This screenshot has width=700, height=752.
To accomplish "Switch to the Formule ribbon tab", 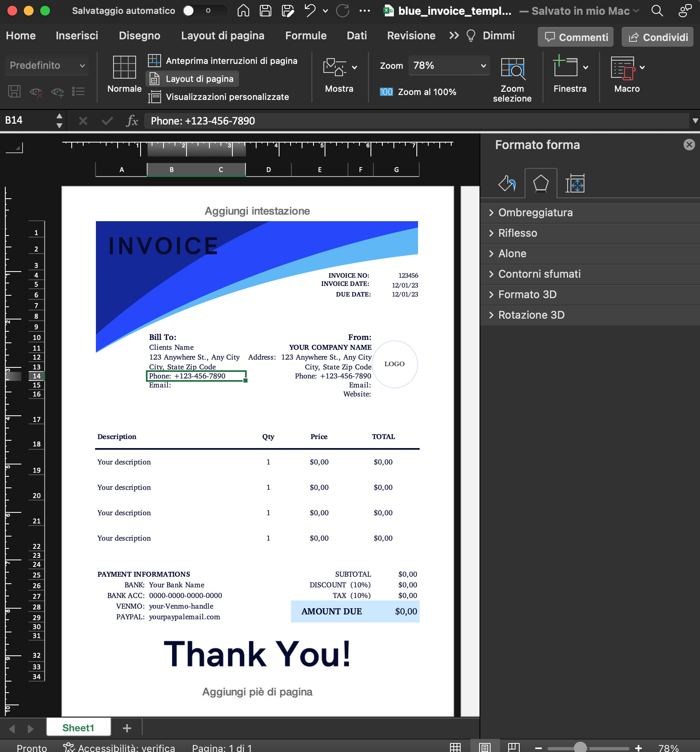I will coord(305,36).
